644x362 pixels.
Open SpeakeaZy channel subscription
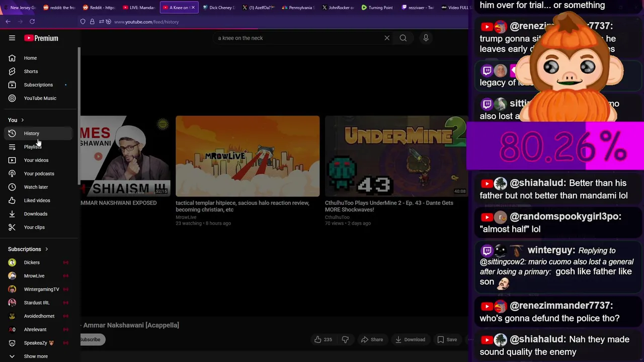coord(39,343)
